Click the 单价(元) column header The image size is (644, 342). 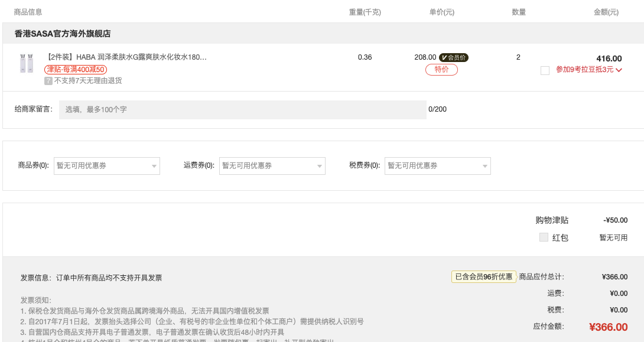point(441,12)
